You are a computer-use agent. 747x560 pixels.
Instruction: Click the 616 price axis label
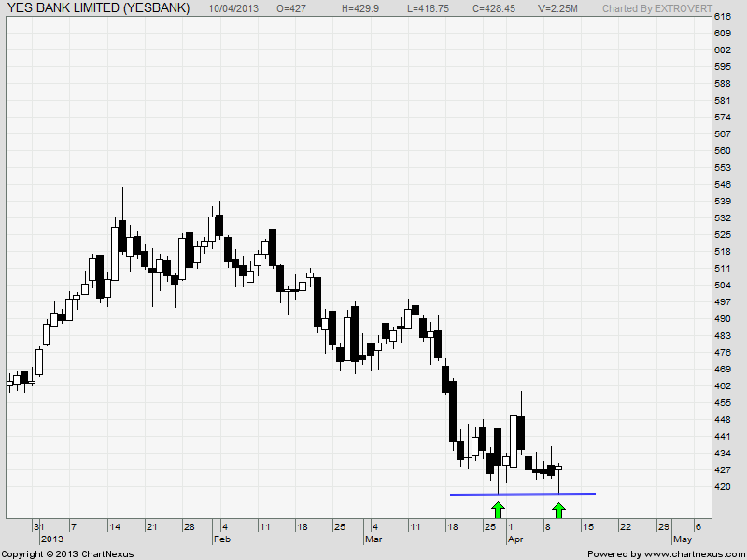tap(722, 18)
